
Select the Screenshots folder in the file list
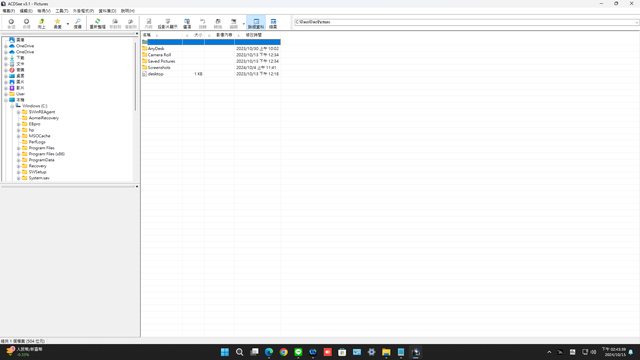159,67
